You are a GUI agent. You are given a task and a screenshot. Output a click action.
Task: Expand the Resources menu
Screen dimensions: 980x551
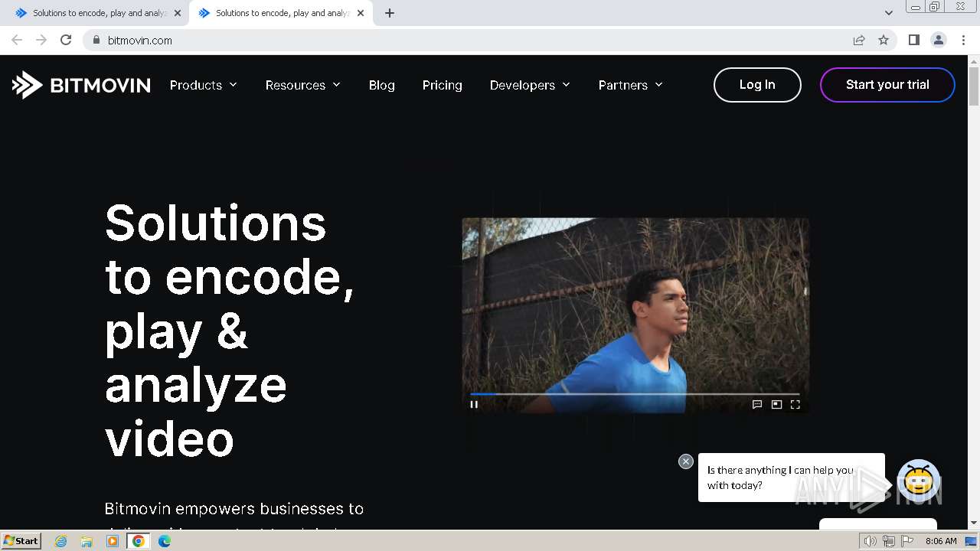coord(303,85)
